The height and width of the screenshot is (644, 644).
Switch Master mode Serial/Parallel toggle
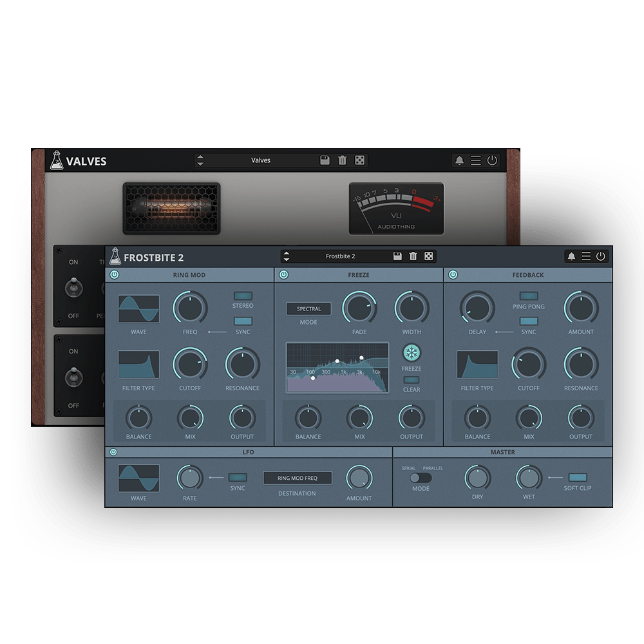click(421, 478)
